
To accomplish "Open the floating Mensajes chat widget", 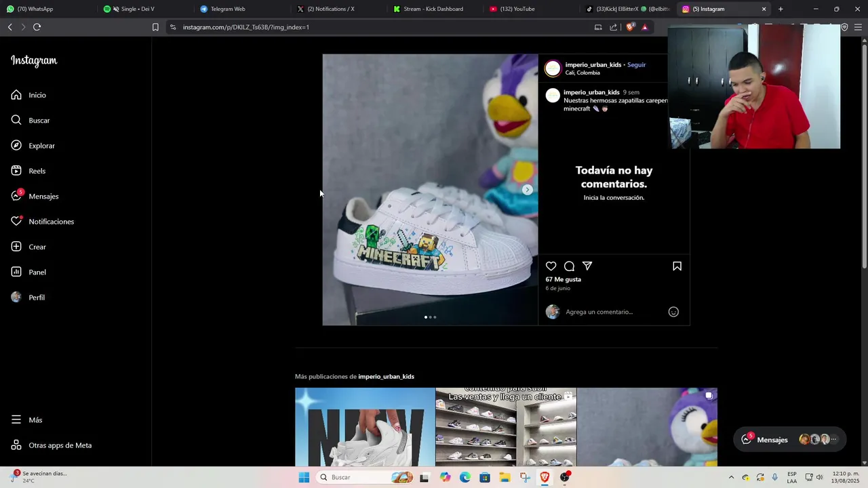I will (x=790, y=439).
